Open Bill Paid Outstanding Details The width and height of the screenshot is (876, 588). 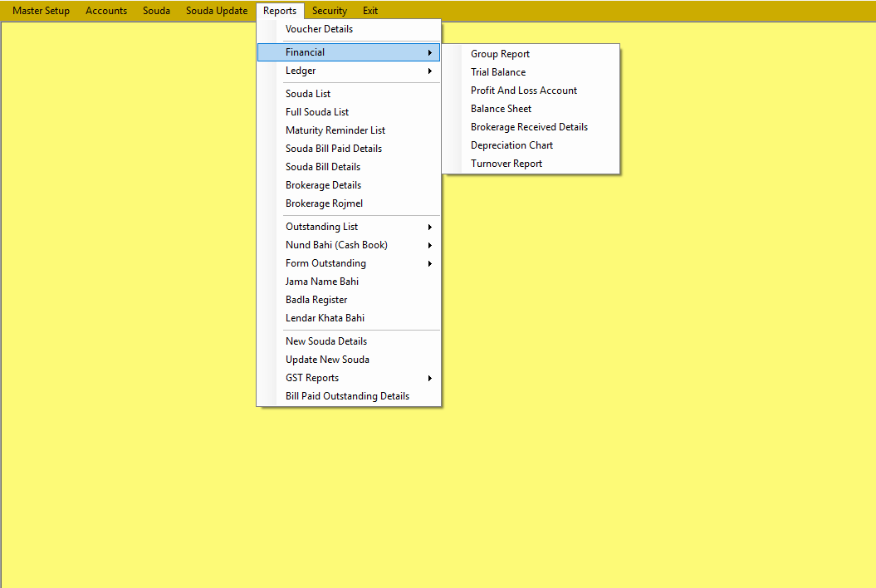[x=349, y=396]
